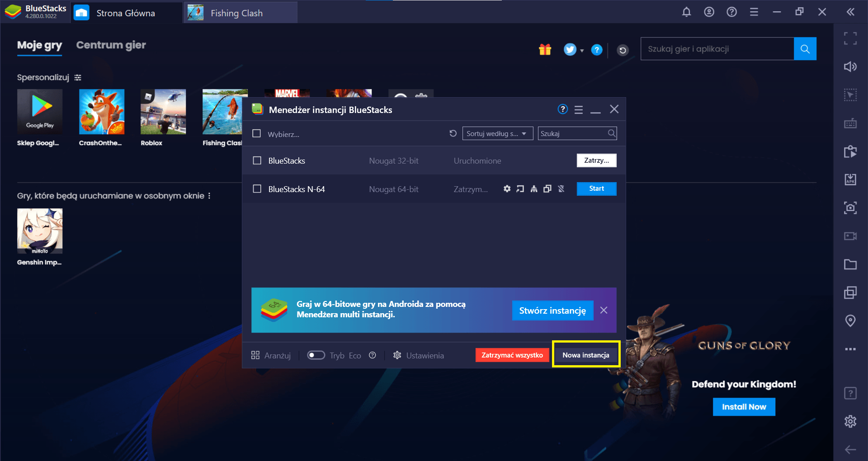868x461 pixels.
Task: Open the account profile icon
Action: coord(709,12)
